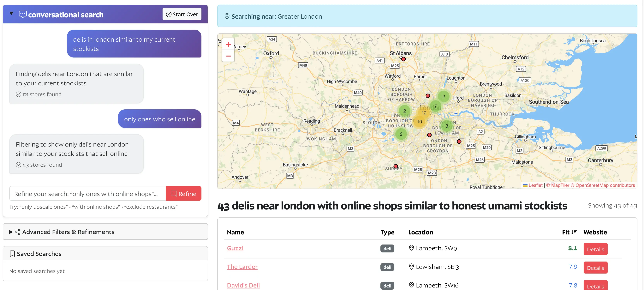Click the sort arrow on the Fit column
Screen dimensions: 644x290
click(x=574, y=232)
